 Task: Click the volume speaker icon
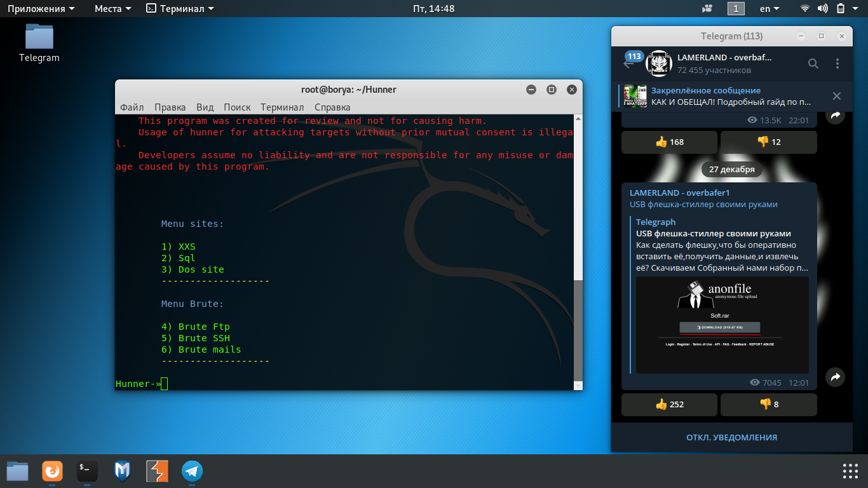823,9
